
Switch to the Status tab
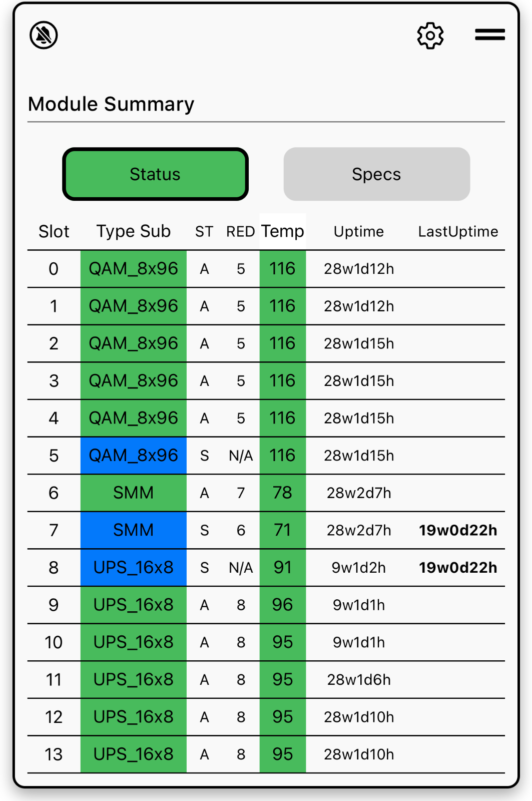coord(155,174)
